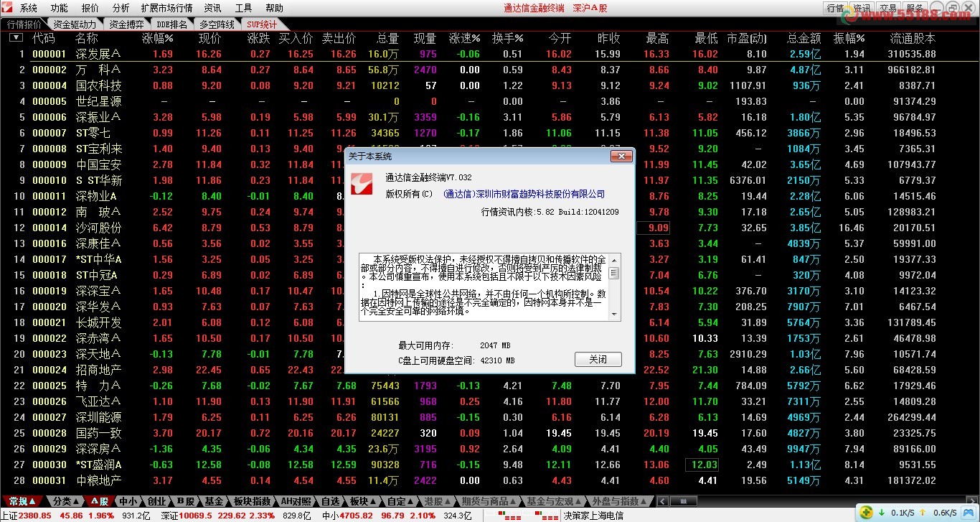The width and height of the screenshot is (980, 522).
Task: Switch to the 行情报价 tab
Action: coord(24,24)
